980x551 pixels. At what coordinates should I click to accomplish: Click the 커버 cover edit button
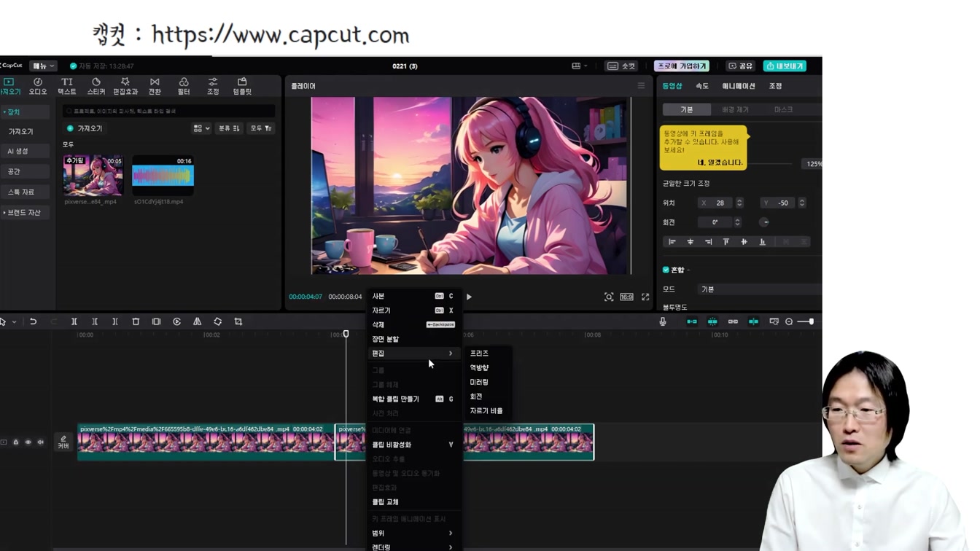(63, 442)
